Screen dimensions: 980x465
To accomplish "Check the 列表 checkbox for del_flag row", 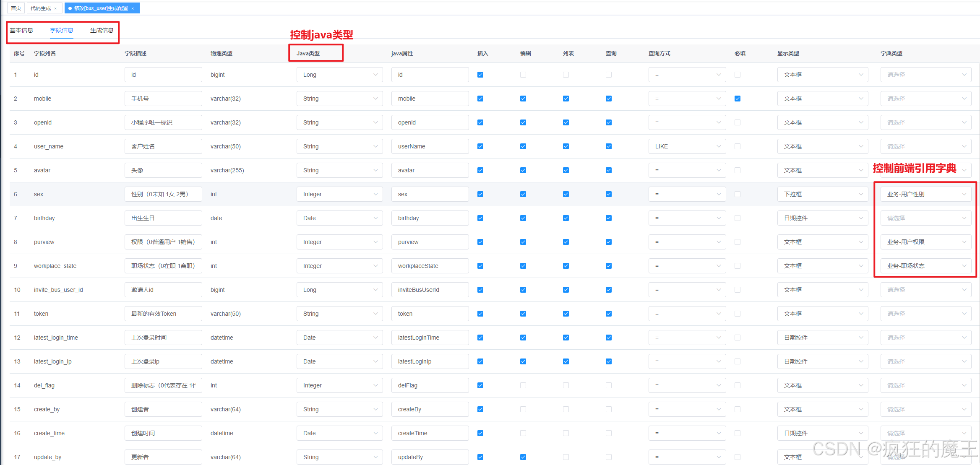I will pos(566,385).
